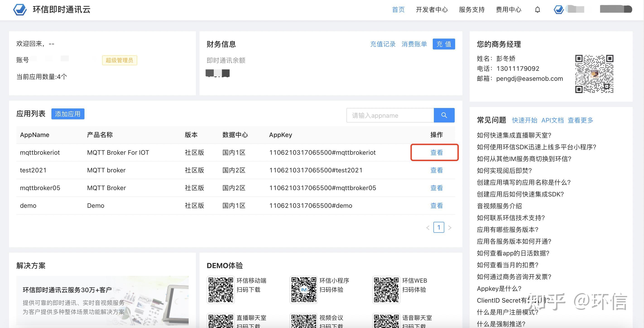Open the notification bell

537,10
